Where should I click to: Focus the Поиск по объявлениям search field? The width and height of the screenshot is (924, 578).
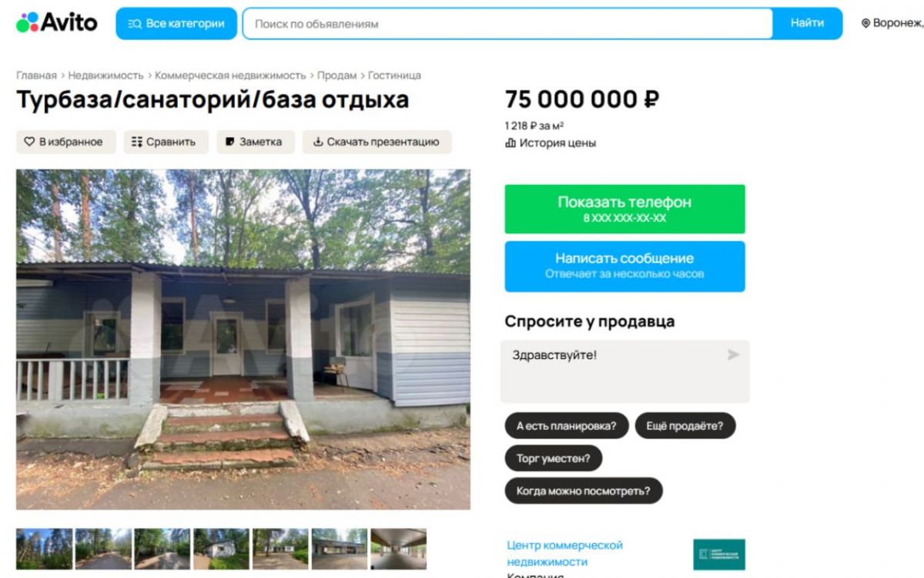click(x=507, y=24)
